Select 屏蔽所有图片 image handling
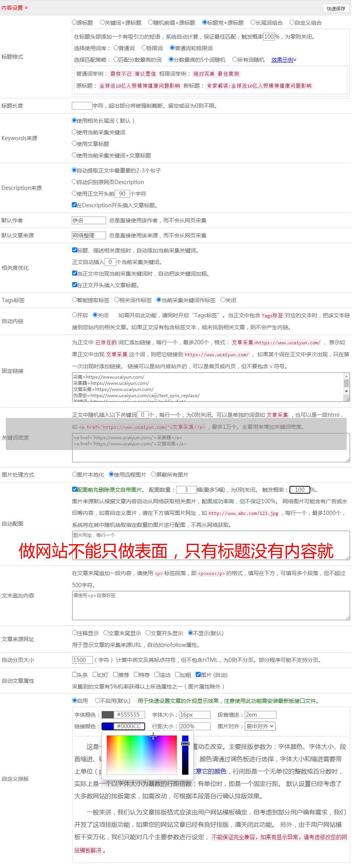This screenshot has width=352, height=868. (x=154, y=474)
